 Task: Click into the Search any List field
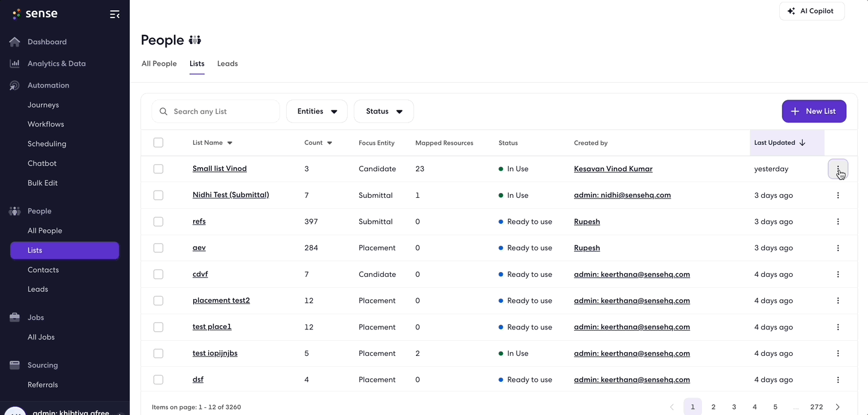[215, 112]
